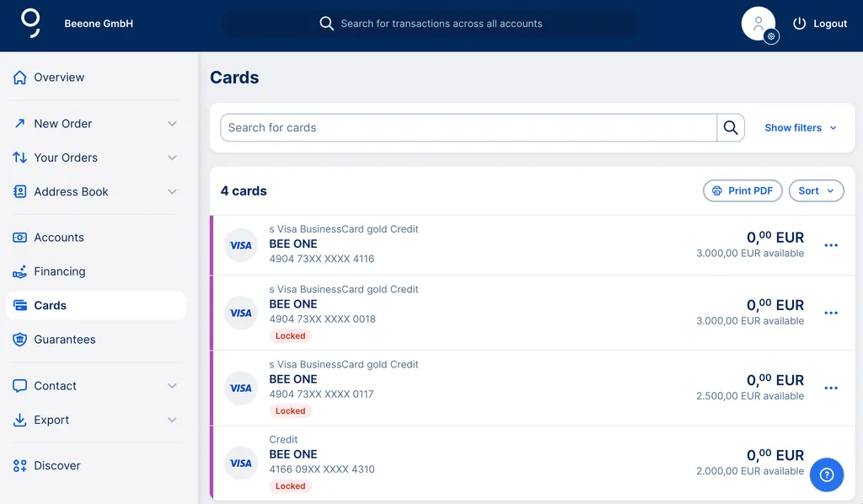
Task: Go to Accounts in the sidebar
Action: [59, 238]
